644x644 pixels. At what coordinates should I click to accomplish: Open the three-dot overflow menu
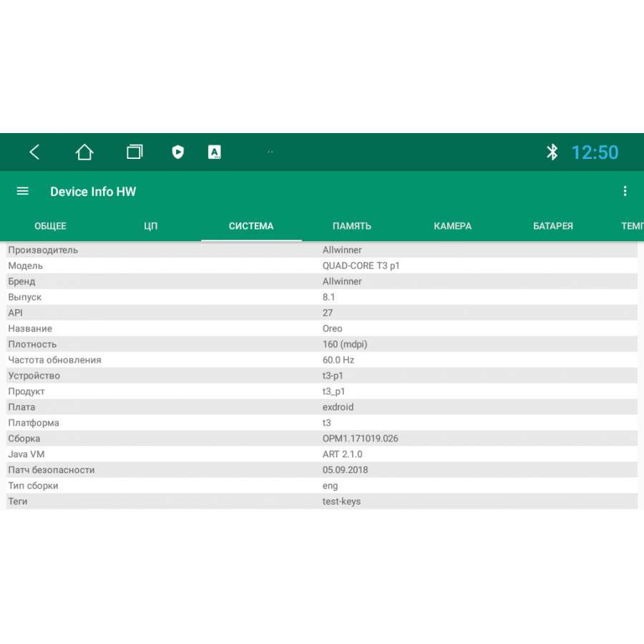[625, 191]
